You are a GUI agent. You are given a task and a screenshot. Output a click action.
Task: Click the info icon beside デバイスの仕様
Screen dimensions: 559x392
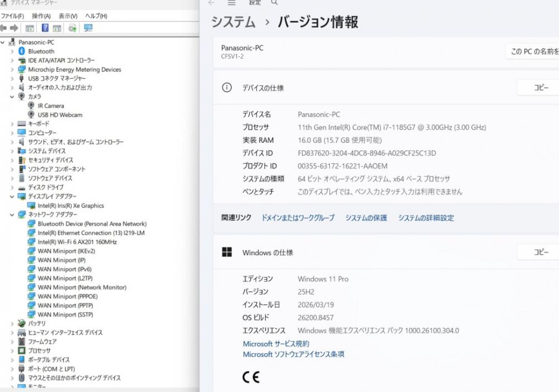click(x=227, y=88)
